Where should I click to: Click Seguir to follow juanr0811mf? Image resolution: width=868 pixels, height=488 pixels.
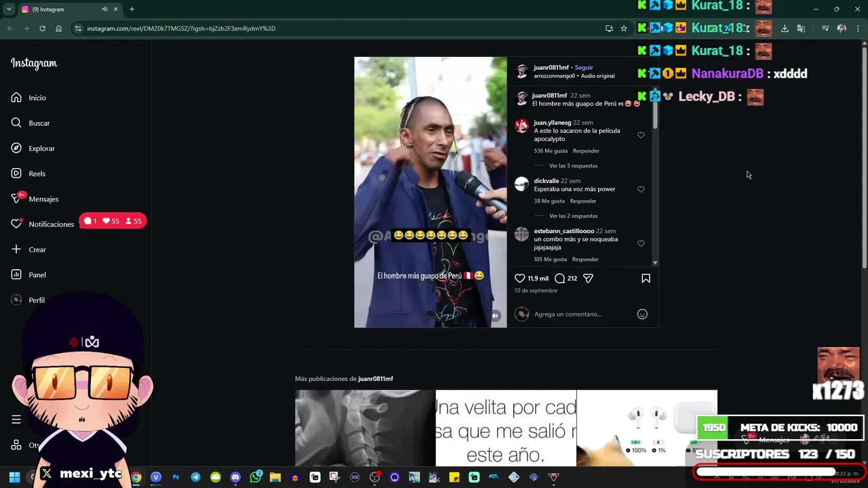[x=584, y=67]
